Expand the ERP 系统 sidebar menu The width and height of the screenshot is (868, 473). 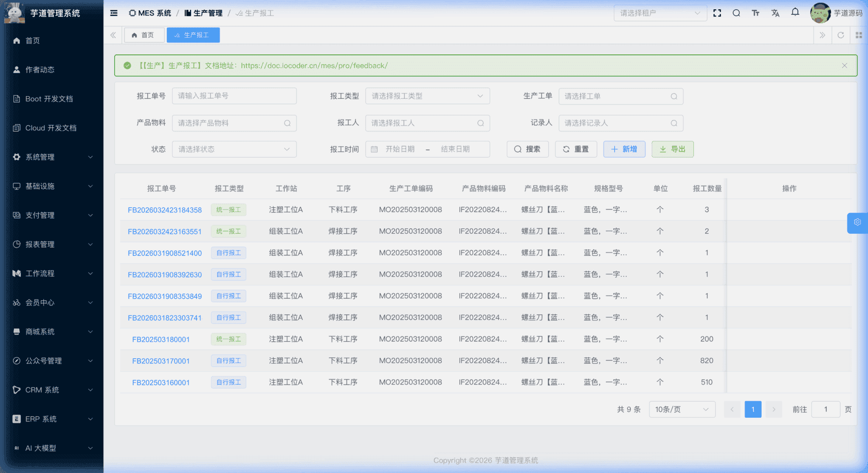[x=52, y=419]
